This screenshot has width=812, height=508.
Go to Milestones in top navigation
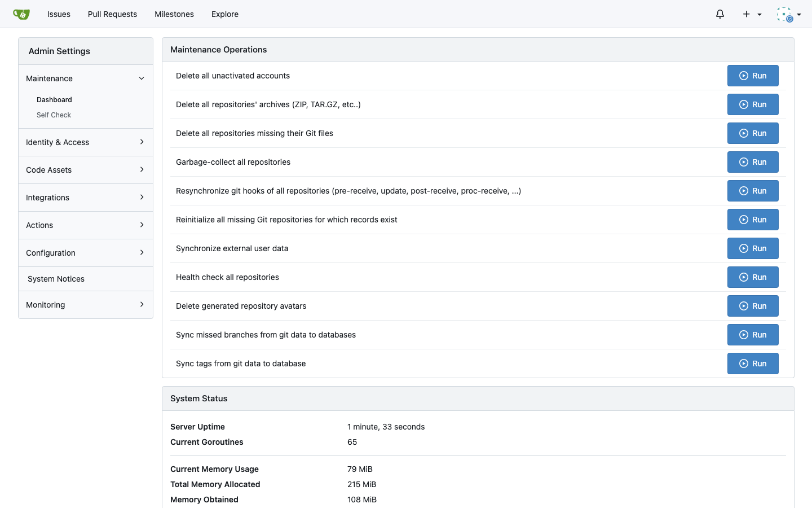(174, 14)
